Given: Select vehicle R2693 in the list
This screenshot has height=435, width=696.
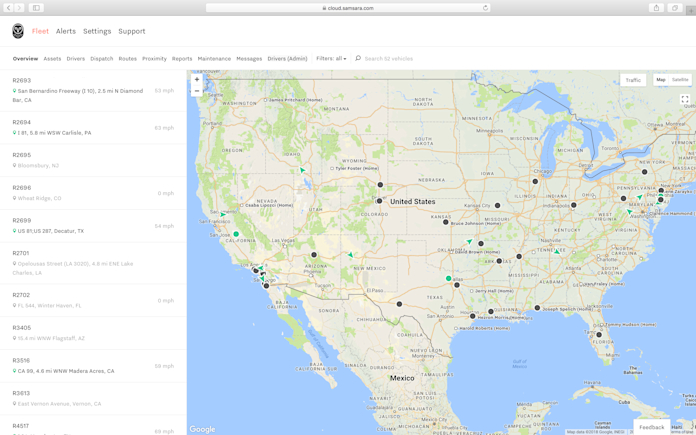Looking at the screenshot, I should [x=93, y=91].
